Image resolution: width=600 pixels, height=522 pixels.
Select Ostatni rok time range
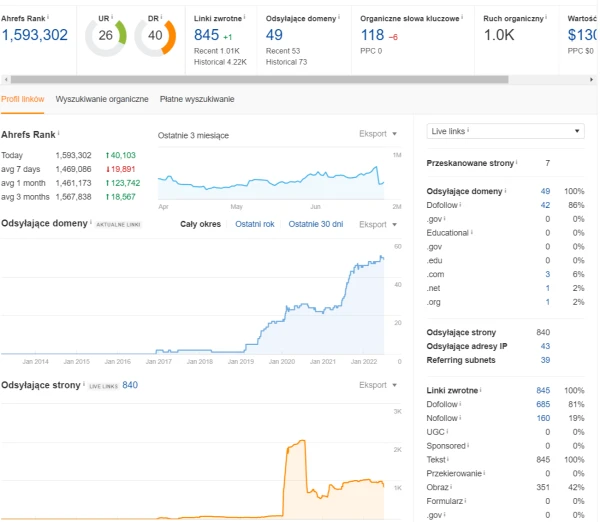coord(255,224)
